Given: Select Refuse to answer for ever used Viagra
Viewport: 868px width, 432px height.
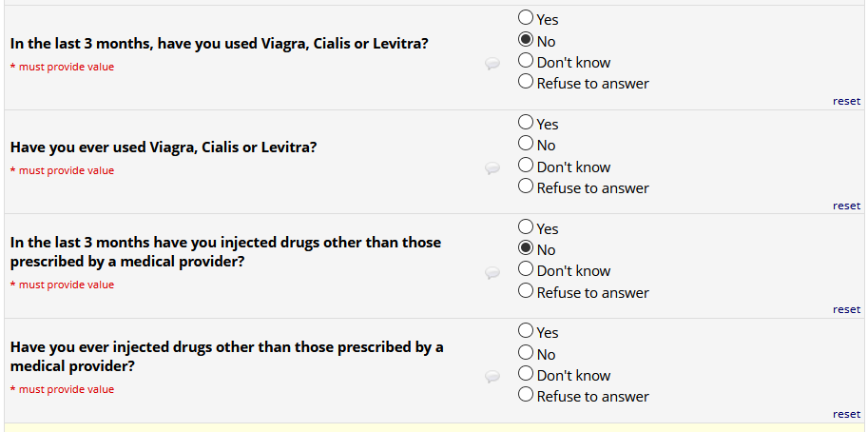Looking at the screenshot, I should [526, 187].
